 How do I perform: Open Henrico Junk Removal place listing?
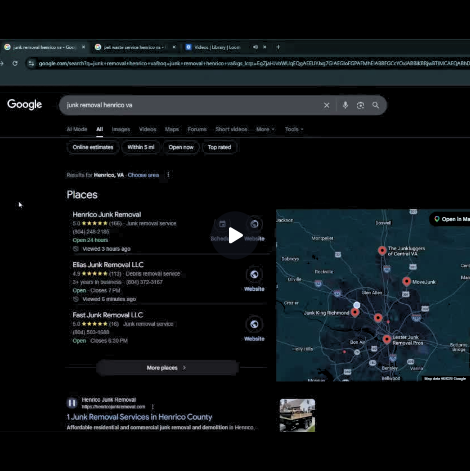107,215
